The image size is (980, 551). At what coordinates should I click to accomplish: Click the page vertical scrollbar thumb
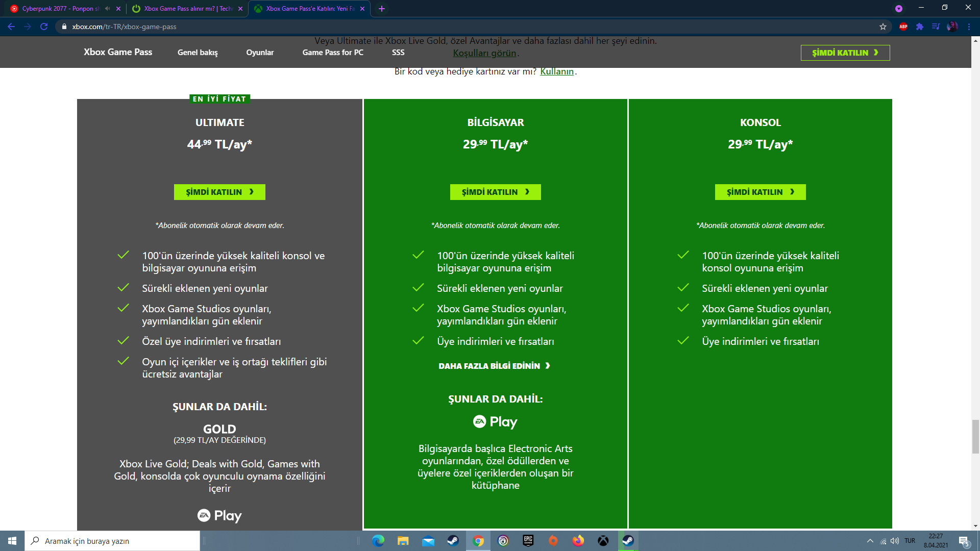(975, 436)
